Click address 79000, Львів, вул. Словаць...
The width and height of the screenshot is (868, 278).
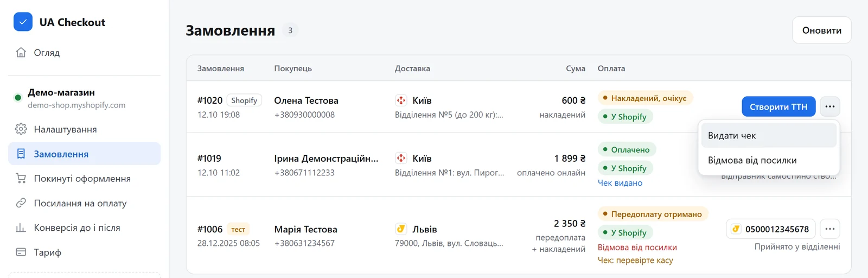point(449,243)
